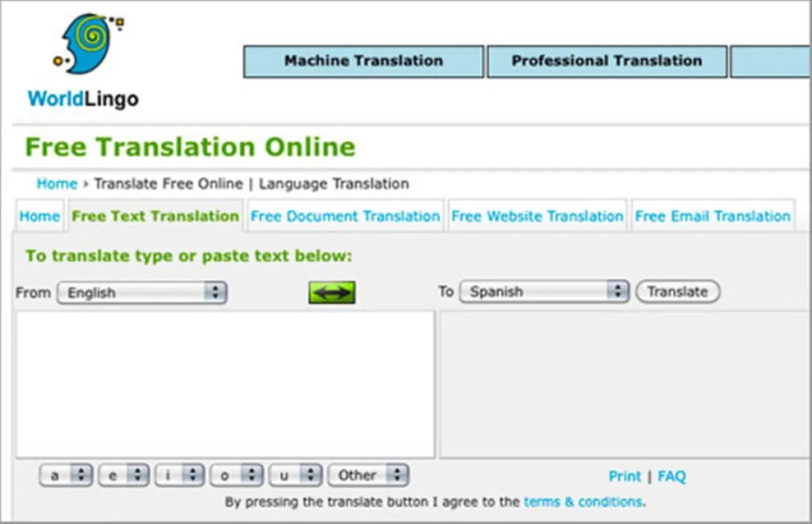Expand the 'e' accent character dropdown

pos(123,475)
